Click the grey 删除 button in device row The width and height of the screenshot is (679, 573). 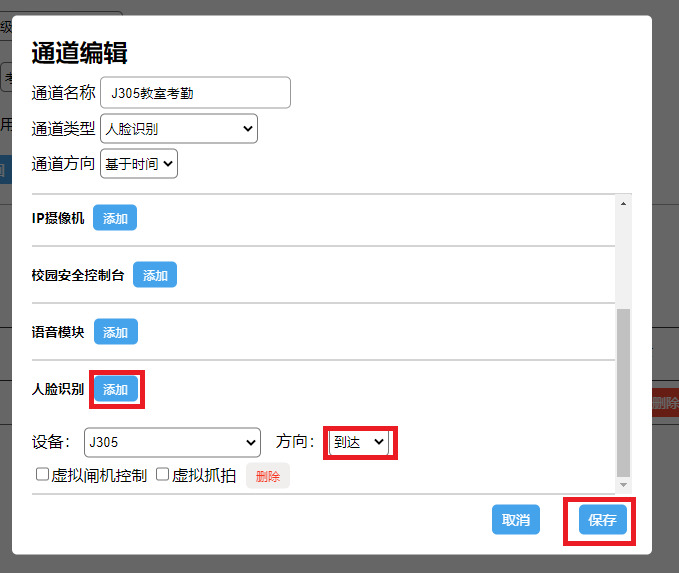click(x=267, y=476)
